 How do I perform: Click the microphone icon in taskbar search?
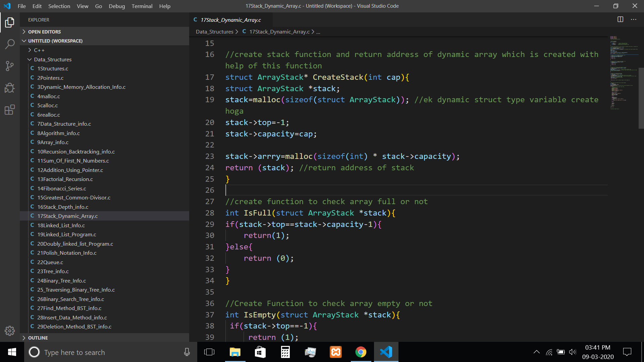[x=187, y=352]
